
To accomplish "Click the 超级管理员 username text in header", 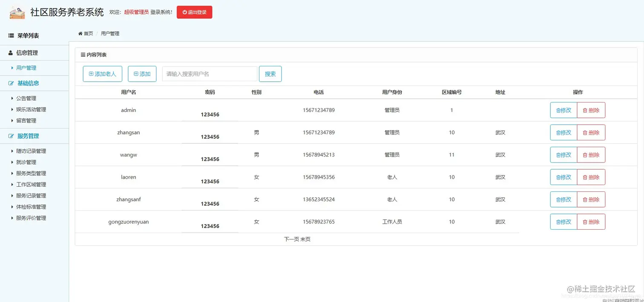I will point(136,12).
